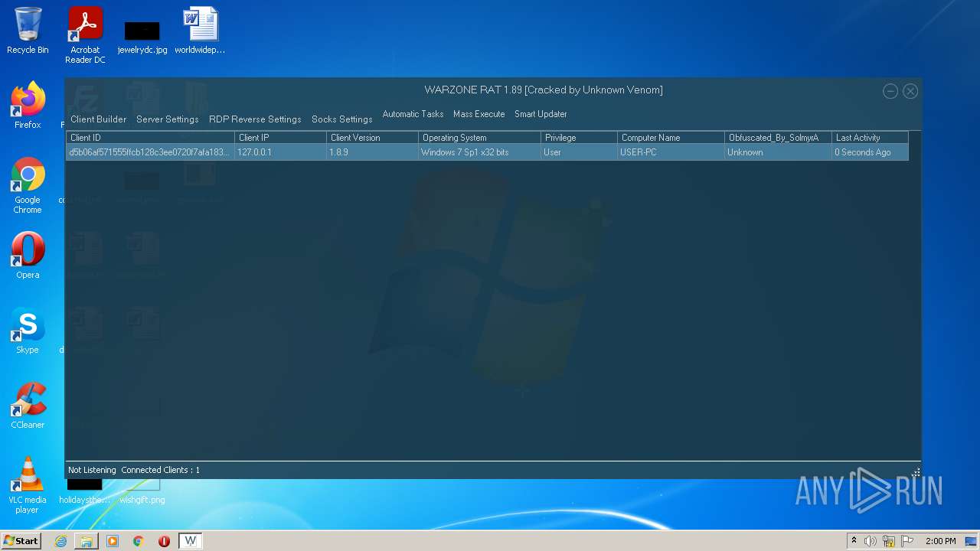The width and height of the screenshot is (980, 551).
Task: Open Action Center flag icon
Action: click(x=907, y=541)
